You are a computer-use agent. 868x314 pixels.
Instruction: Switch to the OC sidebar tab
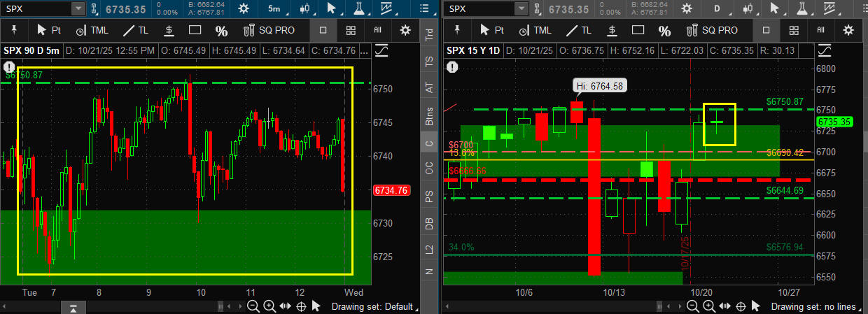point(429,168)
